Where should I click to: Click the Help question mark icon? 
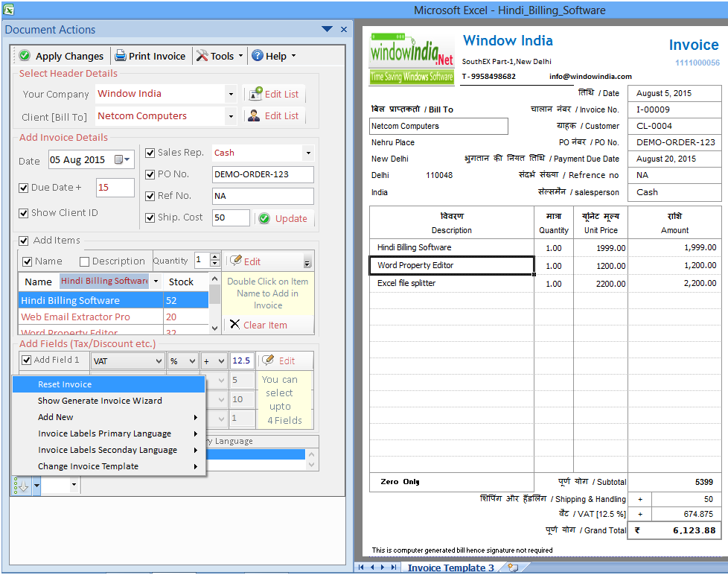click(x=258, y=56)
